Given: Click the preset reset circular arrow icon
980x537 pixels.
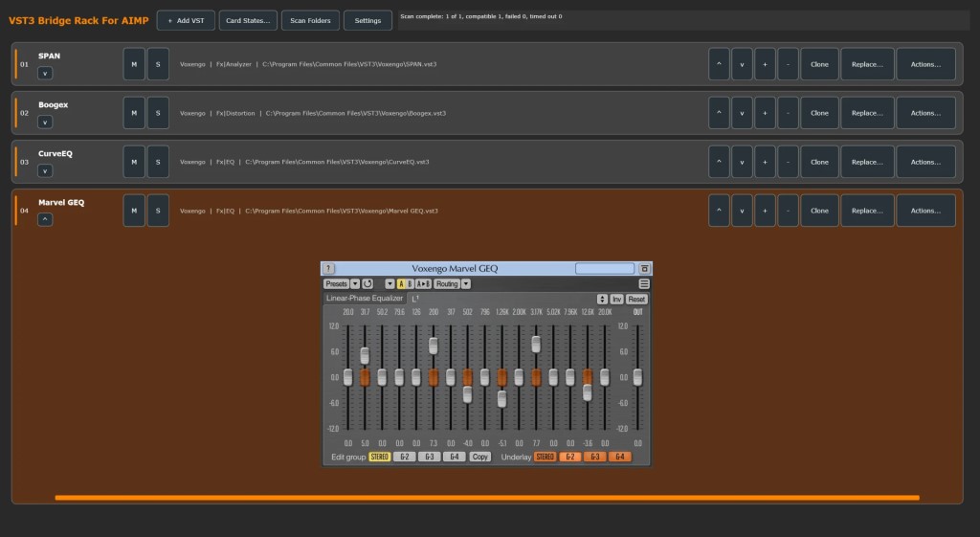Looking at the screenshot, I should (x=367, y=284).
